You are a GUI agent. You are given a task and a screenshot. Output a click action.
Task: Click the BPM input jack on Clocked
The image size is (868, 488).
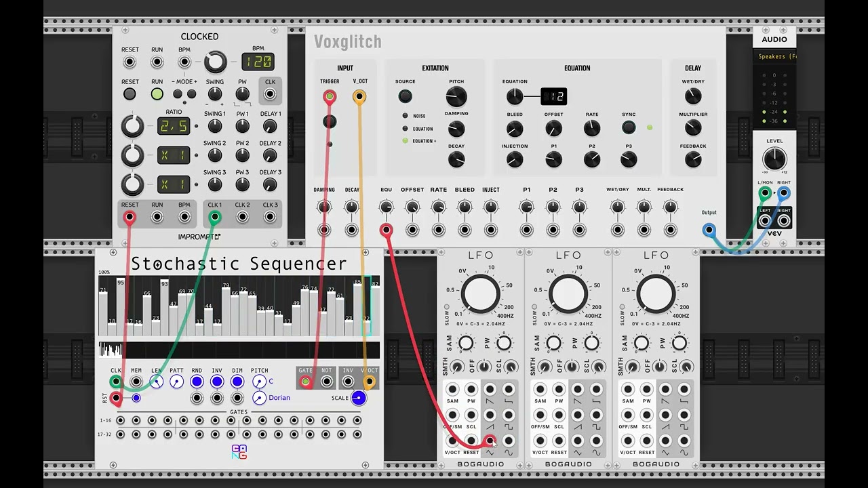[184, 62]
